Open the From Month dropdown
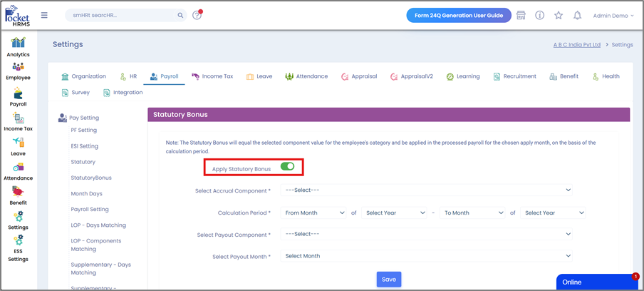The width and height of the screenshot is (644, 291). pyautogui.click(x=314, y=213)
